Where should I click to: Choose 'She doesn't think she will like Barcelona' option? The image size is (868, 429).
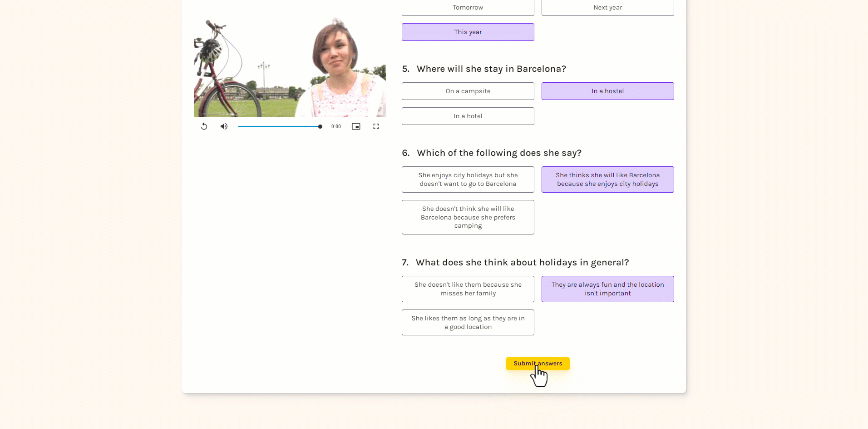[x=468, y=217]
